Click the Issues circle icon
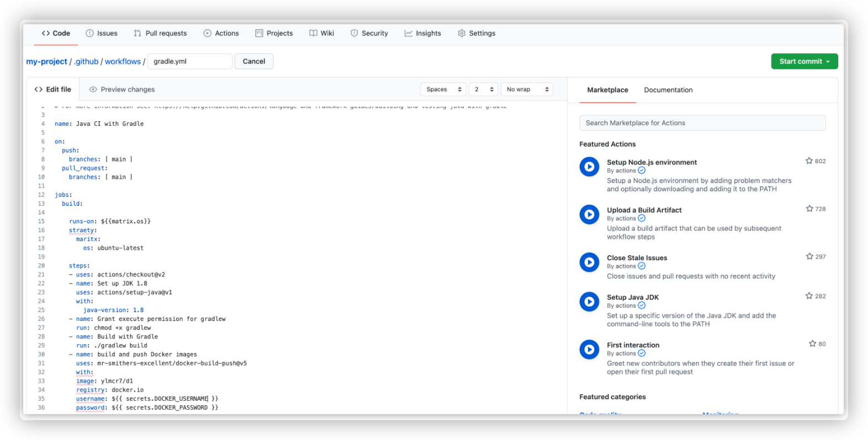This screenshot has width=868, height=440. (x=90, y=33)
